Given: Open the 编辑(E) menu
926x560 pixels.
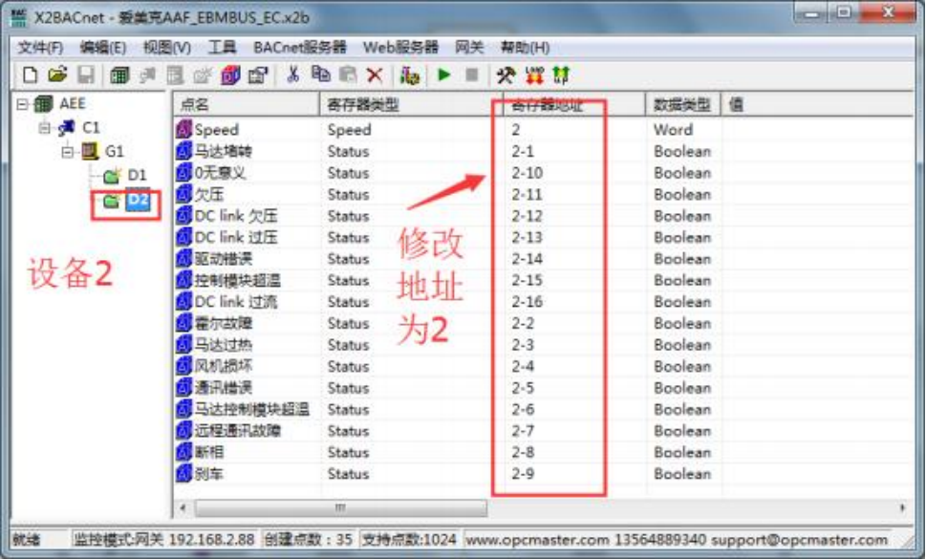Looking at the screenshot, I should click(x=103, y=47).
